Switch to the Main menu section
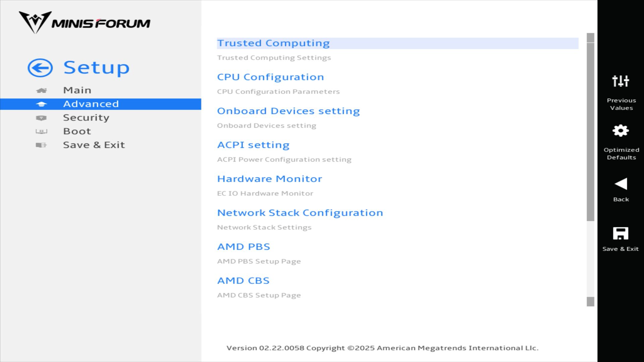The height and width of the screenshot is (362, 644). point(77,90)
